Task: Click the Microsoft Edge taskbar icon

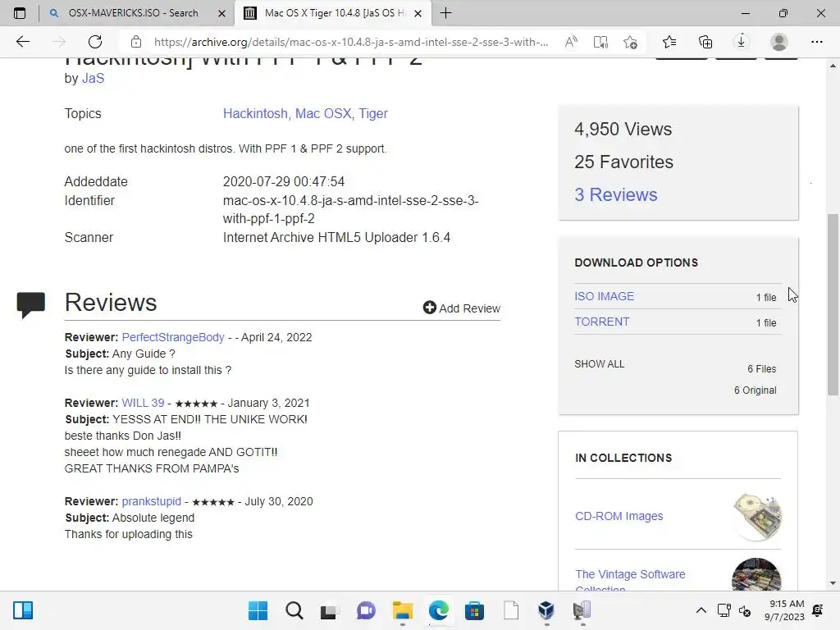Action: (438, 610)
